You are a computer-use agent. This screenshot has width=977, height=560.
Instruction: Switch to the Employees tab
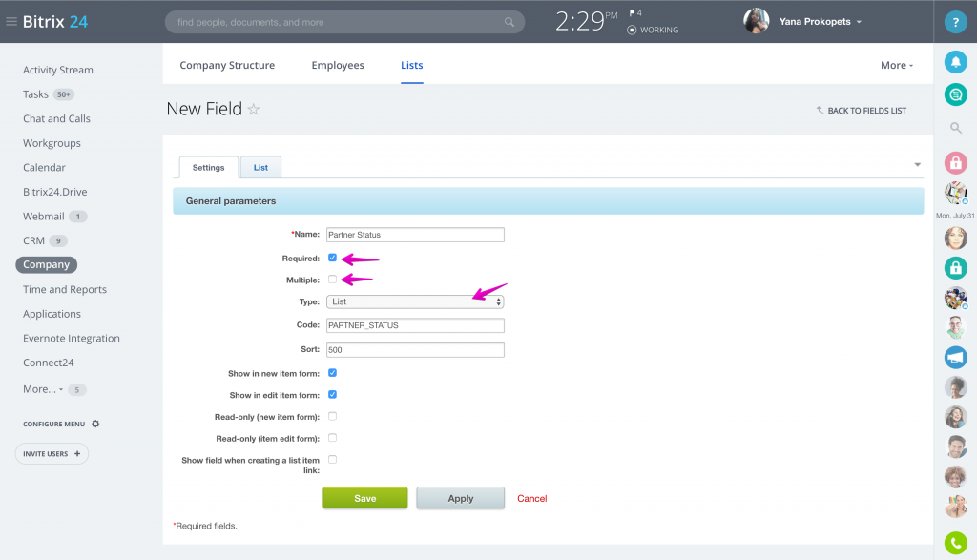pyautogui.click(x=338, y=66)
